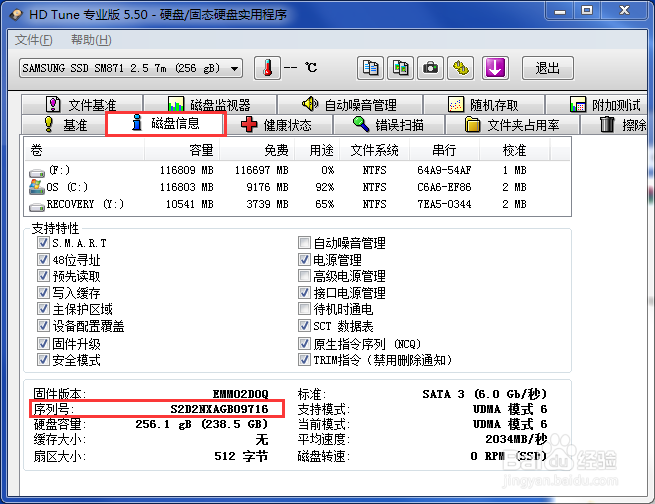
Task: Switch to the 磁盘监视器 tab
Action: coord(210,104)
